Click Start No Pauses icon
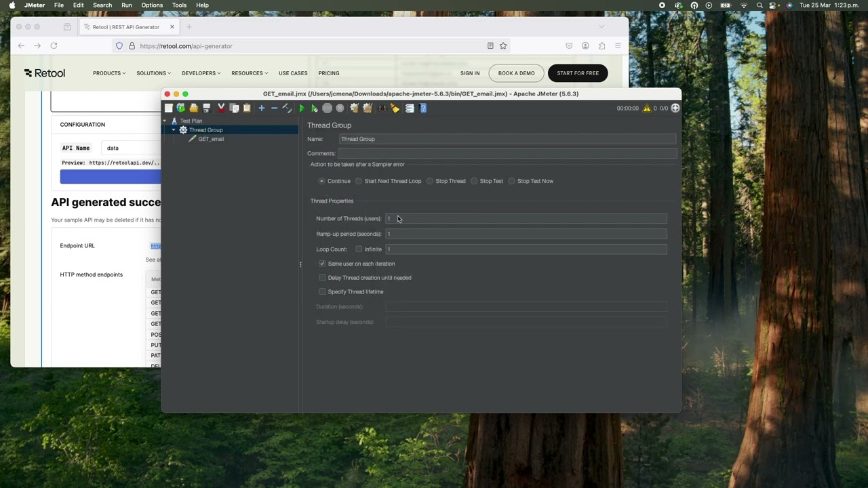Screen dimensions: 868x488 (314, 108)
